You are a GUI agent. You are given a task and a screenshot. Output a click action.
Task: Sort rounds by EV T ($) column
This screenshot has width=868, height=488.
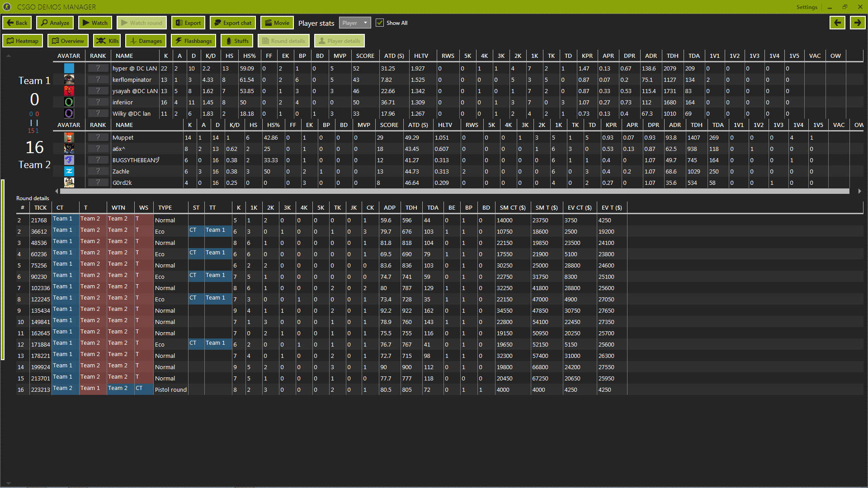612,207
